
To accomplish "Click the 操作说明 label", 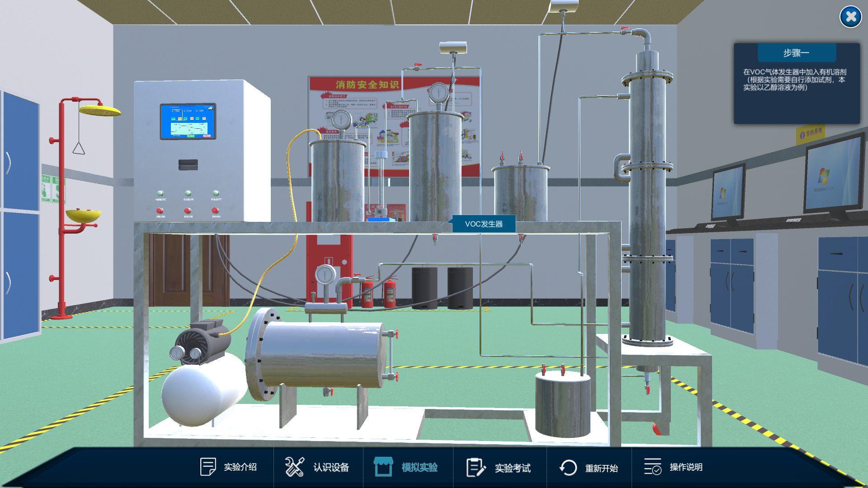I will (686, 467).
